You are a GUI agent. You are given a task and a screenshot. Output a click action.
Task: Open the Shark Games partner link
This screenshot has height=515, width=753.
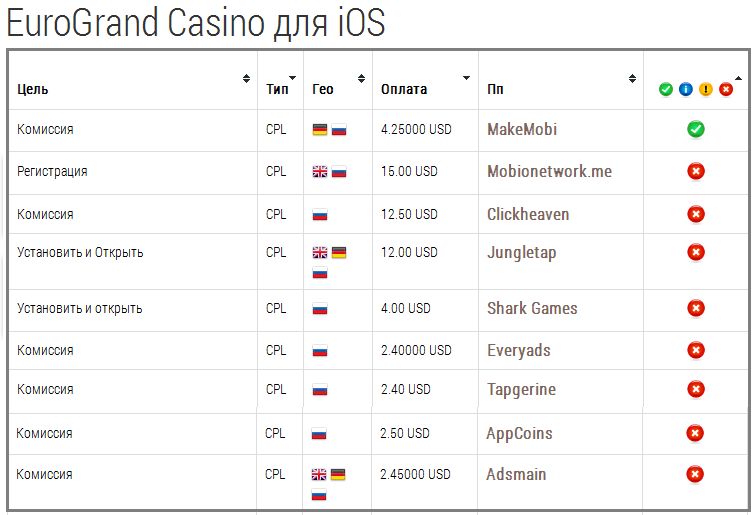[x=532, y=308]
